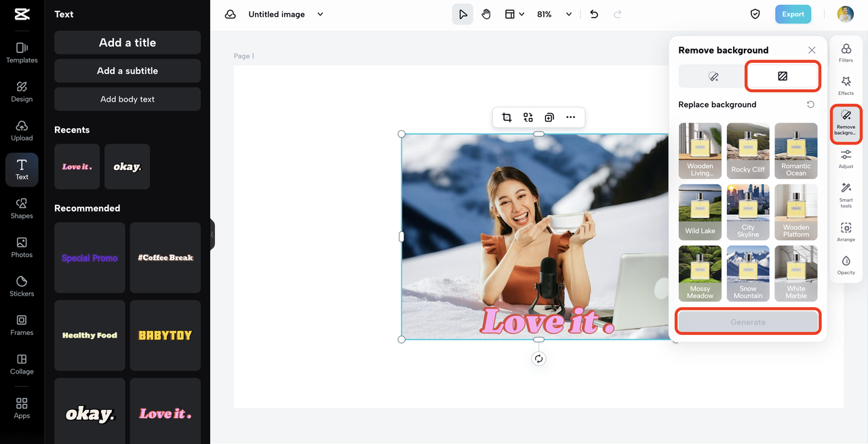Open the Arrange tool
The image size is (868, 444).
point(846,232)
